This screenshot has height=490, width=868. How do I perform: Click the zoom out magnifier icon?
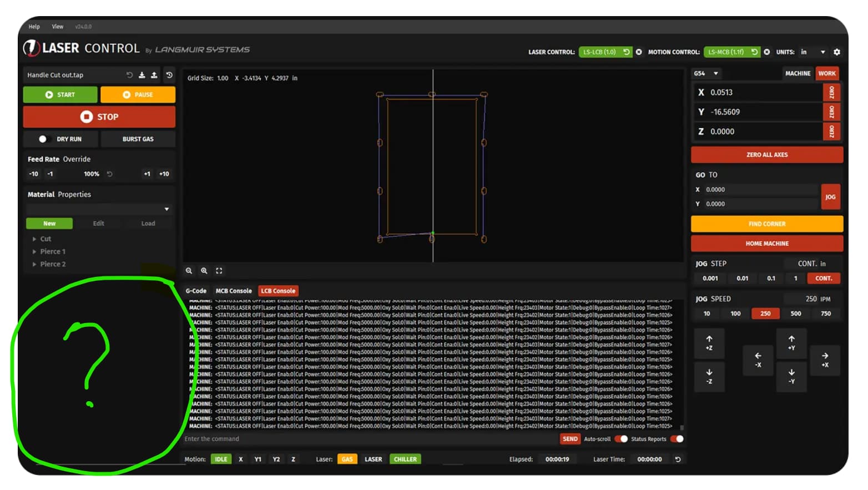pos(189,271)
